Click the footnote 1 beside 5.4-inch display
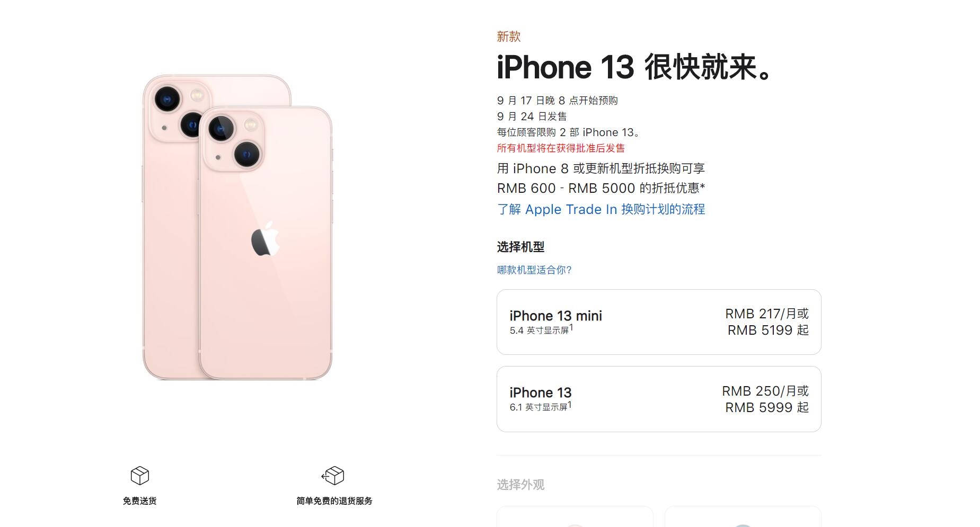The height and width of the screenshot is (527, 980). (571, 327)
